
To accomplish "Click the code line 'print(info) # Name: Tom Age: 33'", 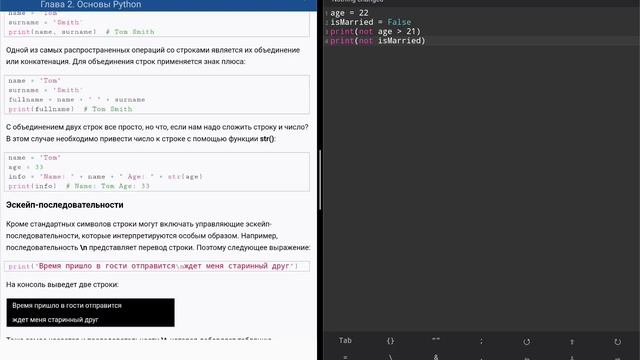I will pos(79,186).
